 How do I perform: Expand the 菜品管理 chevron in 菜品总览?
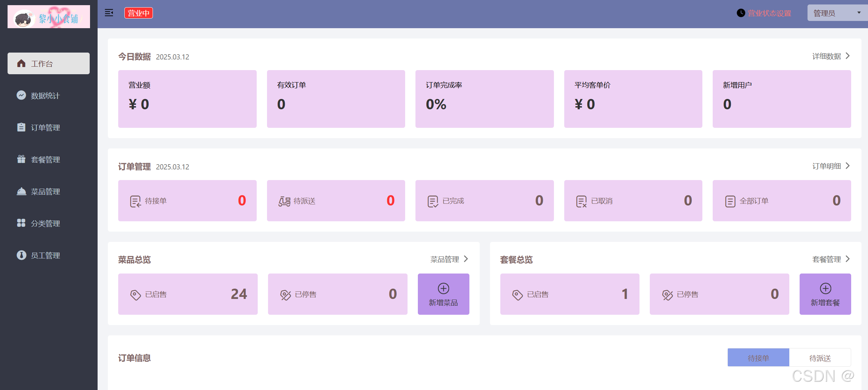click(466, 259)
